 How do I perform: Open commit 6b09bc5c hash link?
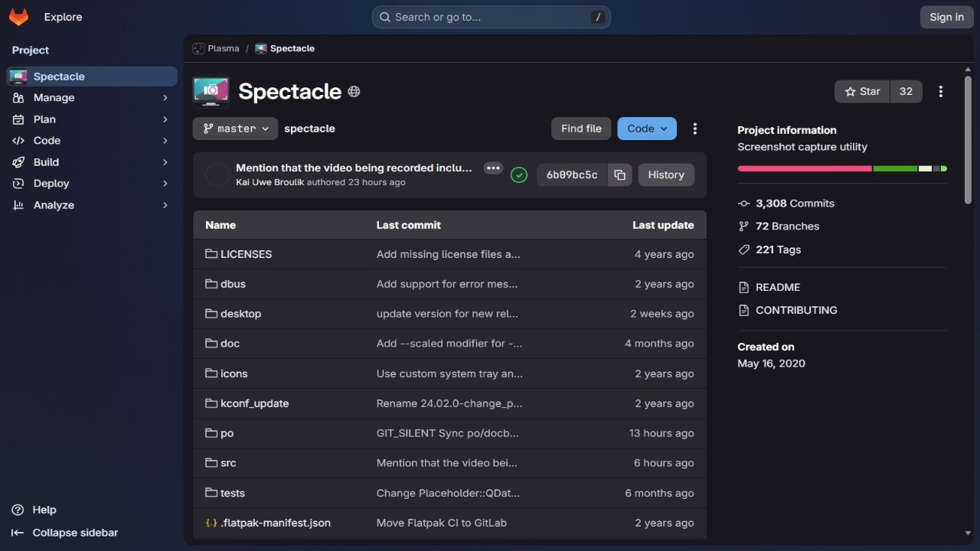(572, 174)
